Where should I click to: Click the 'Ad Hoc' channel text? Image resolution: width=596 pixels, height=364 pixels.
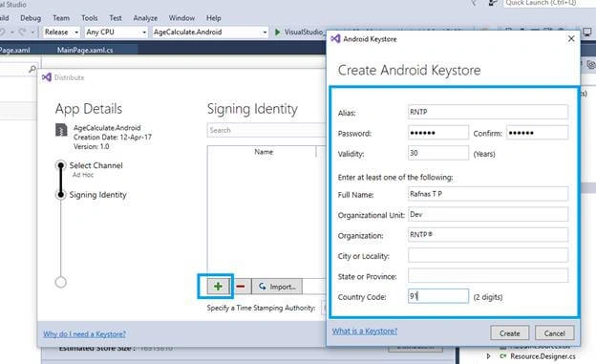click(x=83, y=175)
